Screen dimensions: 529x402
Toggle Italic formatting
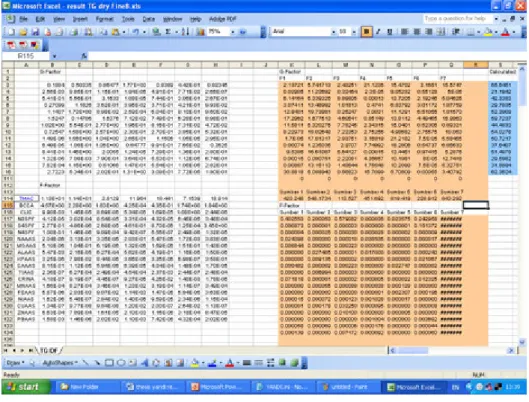378,32
